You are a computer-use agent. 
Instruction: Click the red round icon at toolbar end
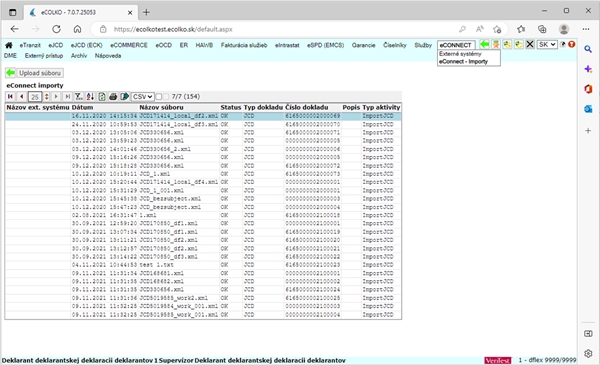pyautogui.click(x=572, y=44)
